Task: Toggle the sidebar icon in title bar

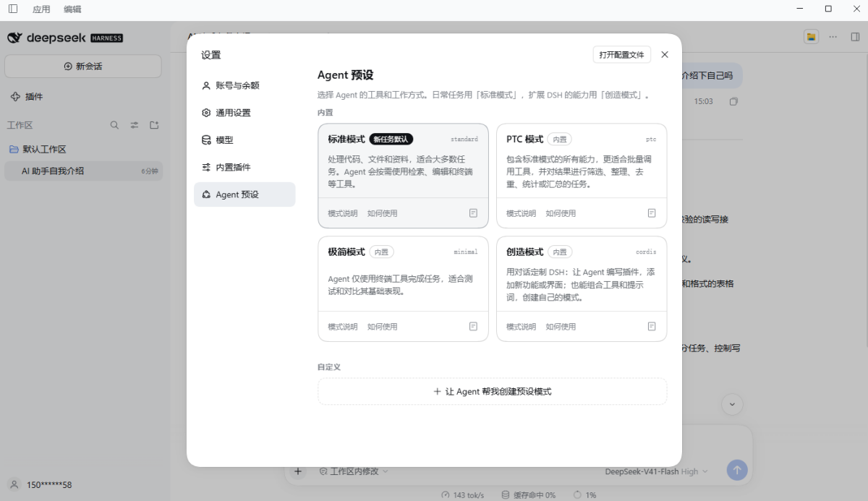Action: click(x=13, y=9)
